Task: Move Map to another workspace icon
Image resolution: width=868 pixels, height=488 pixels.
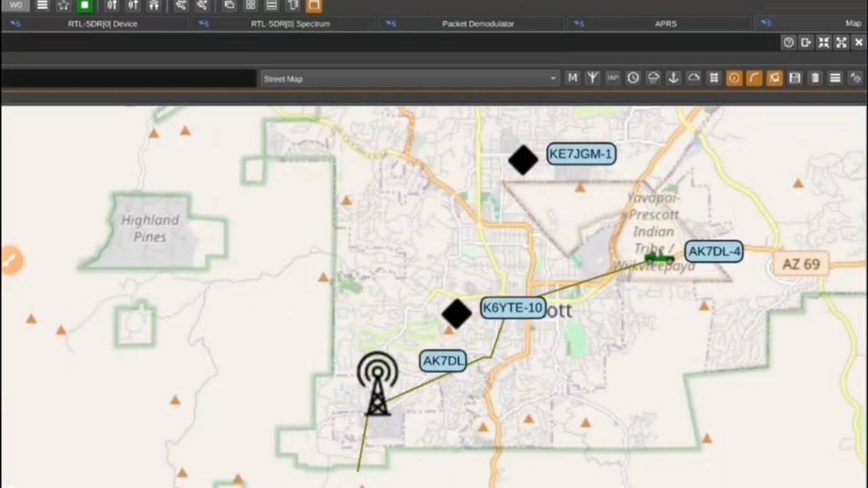Action: click(x=806, y=43)
